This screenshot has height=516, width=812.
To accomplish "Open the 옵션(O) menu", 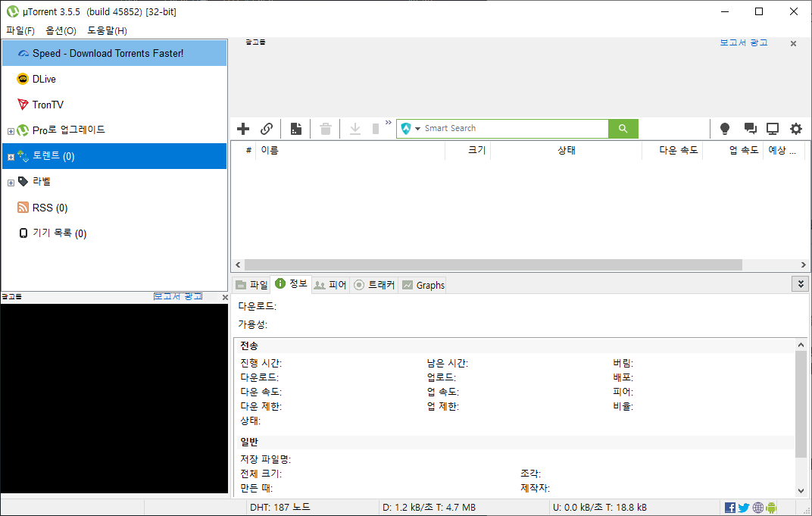I will (x=60, y=30).
